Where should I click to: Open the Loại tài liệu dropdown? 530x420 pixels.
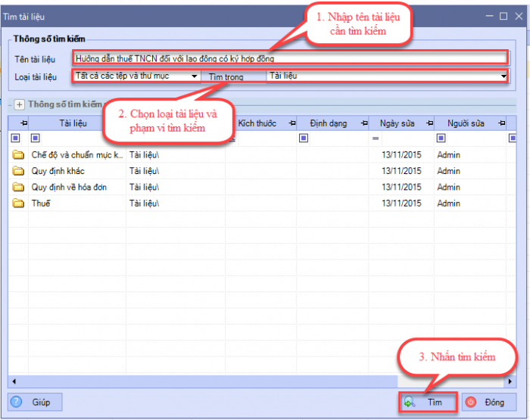pyautogui.click(x=194, y=76)
